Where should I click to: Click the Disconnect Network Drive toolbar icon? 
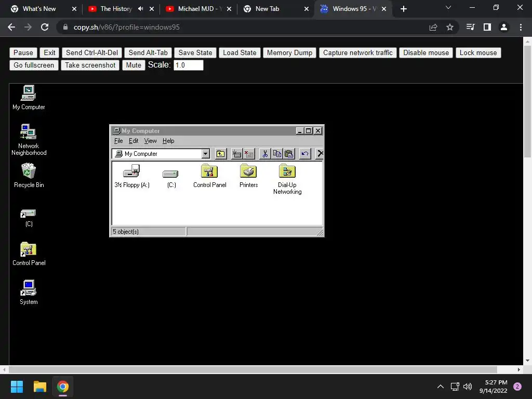[249, 154]
